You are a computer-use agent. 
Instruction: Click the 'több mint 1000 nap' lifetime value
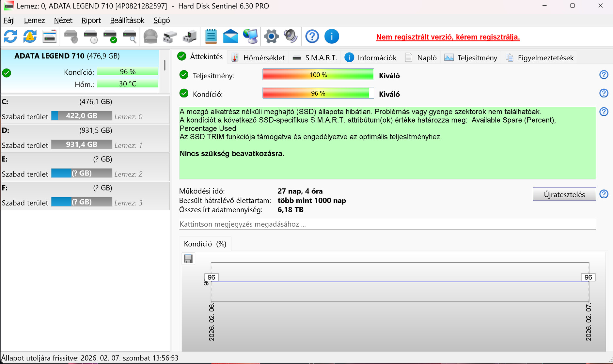(312, 201)
